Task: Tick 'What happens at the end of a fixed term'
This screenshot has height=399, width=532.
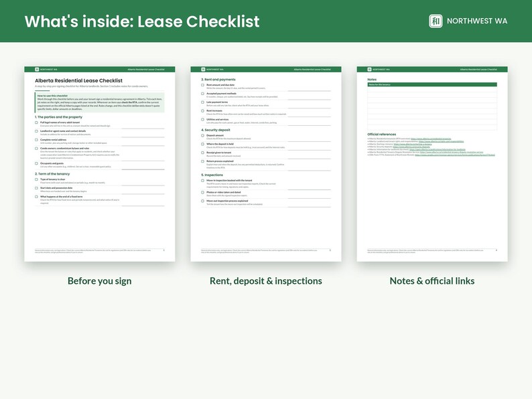Action: coord(36,197)
